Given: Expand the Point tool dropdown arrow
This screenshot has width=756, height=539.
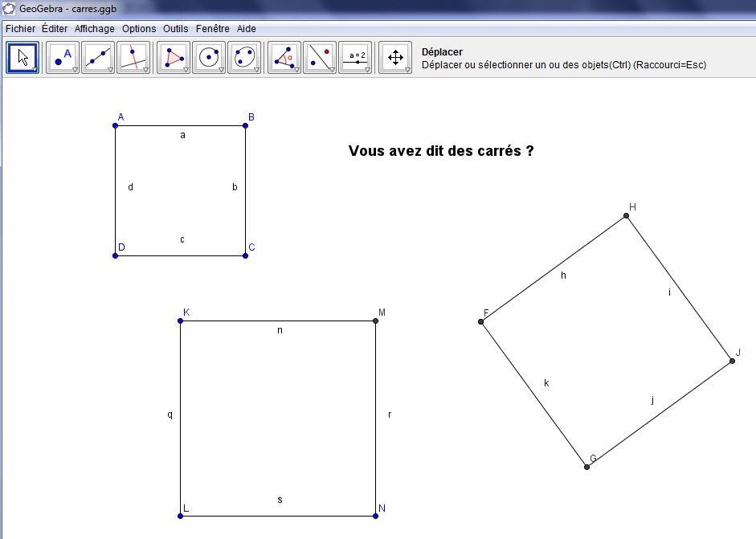Looking at the screenshot, I should tap(75, 70).
